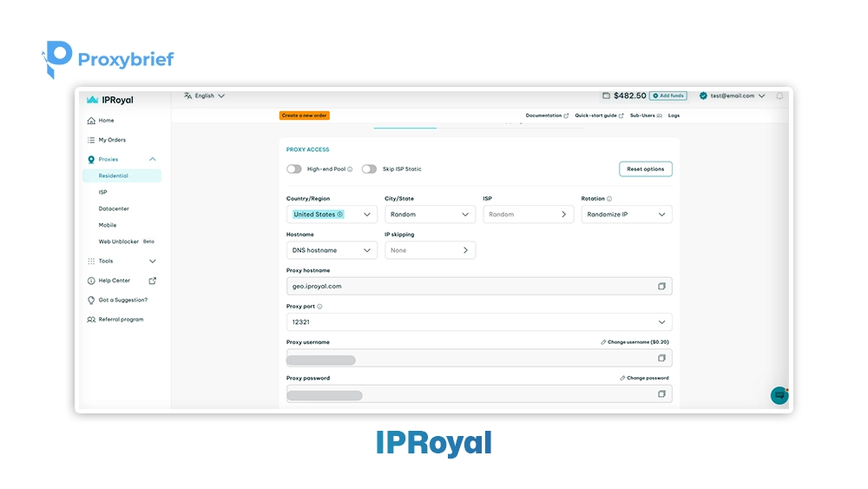Viewport: 868px width, 489px height.
Task: Click the Help Center info icon
Action: (91, 281)
